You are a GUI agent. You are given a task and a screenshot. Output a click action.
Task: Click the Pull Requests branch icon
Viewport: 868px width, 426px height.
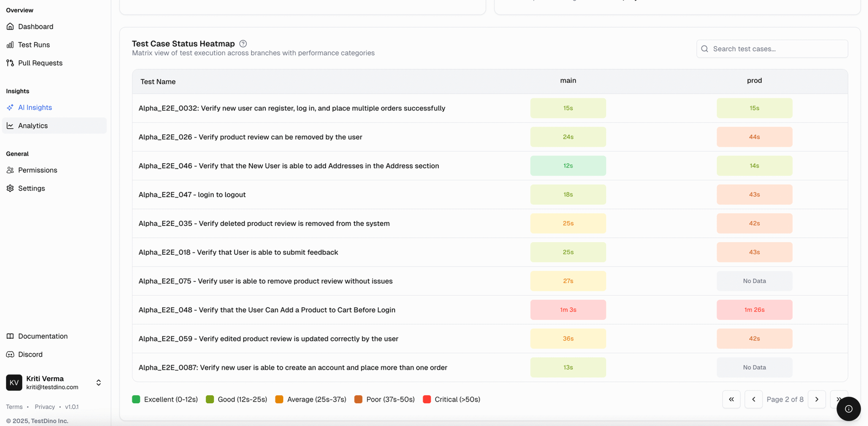[x=10, y=63]
